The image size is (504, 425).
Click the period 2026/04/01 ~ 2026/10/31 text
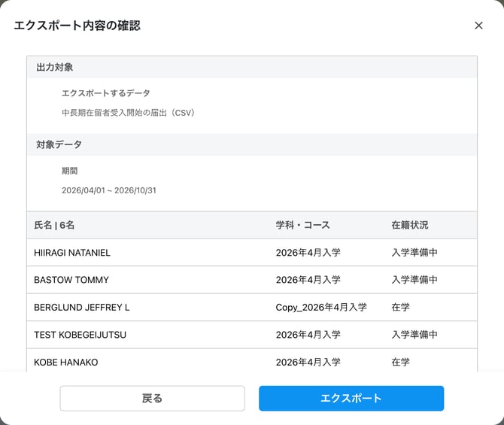[x=109, y=190]
